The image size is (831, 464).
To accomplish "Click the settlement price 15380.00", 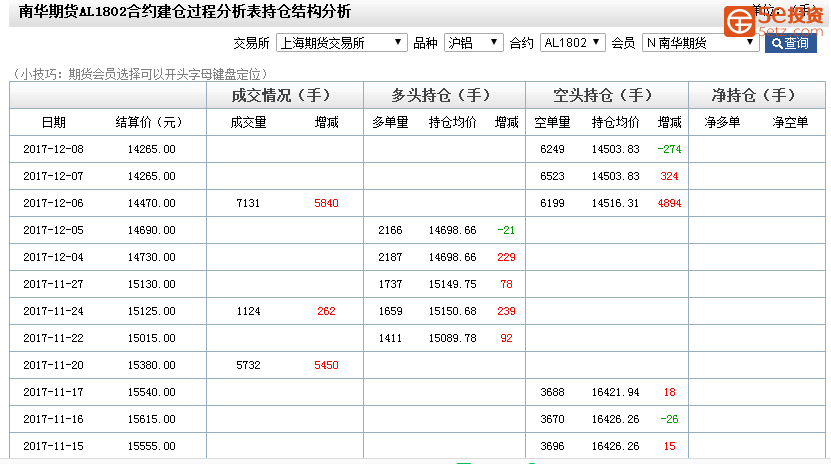I will (152, 365).
